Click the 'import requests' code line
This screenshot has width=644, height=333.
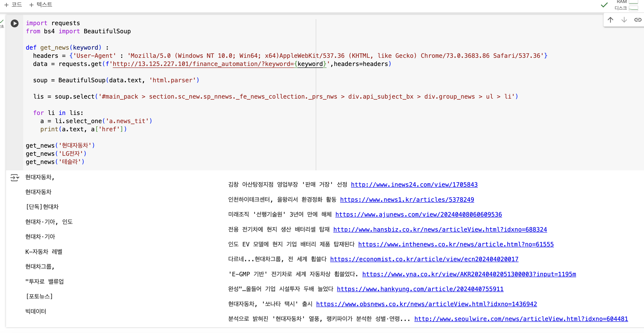(x=53, y=23)
